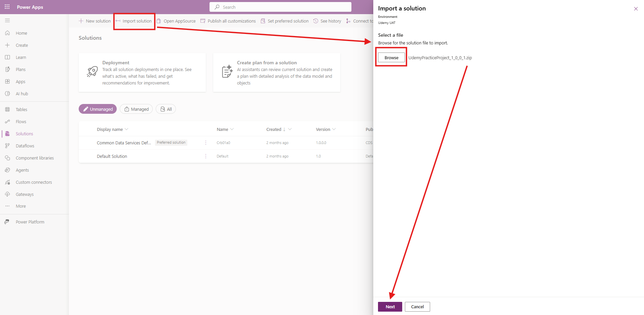
Task: Click See history in command bar
Action: coord(327,21)
